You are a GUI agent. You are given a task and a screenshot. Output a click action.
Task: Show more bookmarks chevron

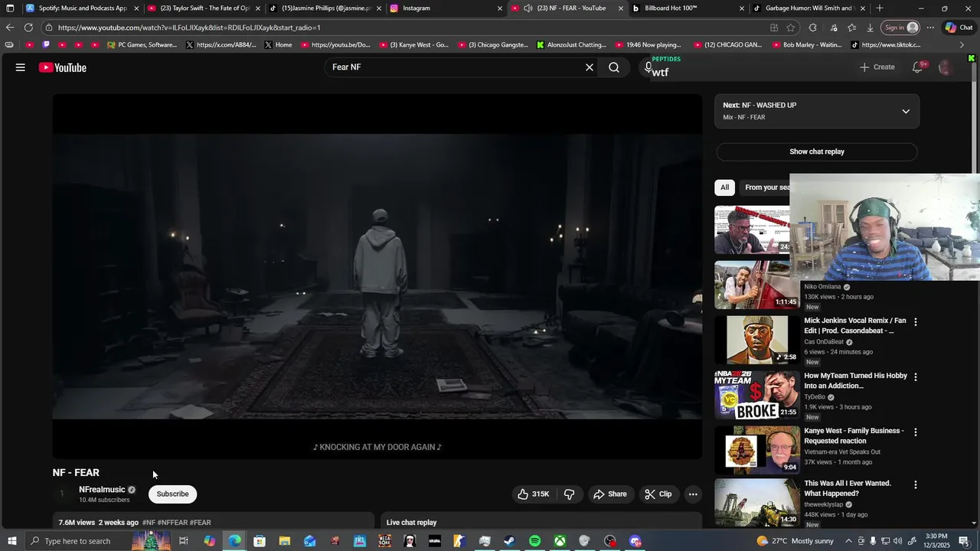(x=962, y=45)
